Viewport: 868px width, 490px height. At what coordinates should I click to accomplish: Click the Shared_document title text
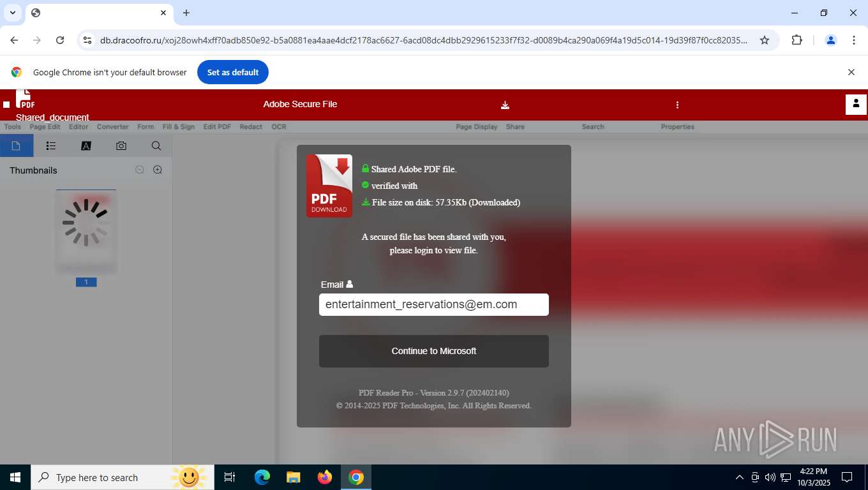(52, 117)
